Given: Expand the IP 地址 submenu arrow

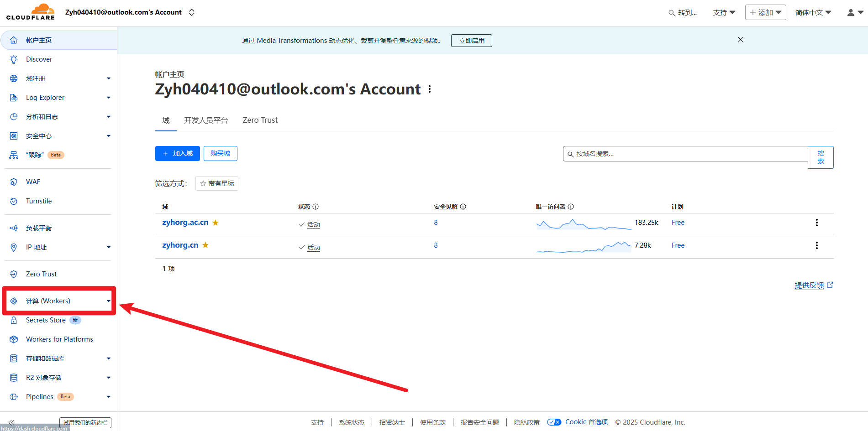Looking at the screenshot, I should coord(109,247).
